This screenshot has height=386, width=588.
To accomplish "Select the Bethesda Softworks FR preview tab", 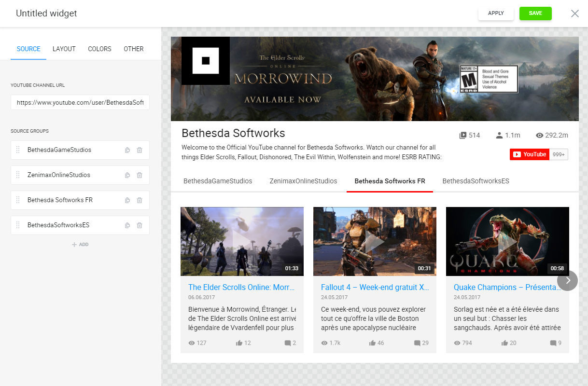I will (x=390, y=181).
